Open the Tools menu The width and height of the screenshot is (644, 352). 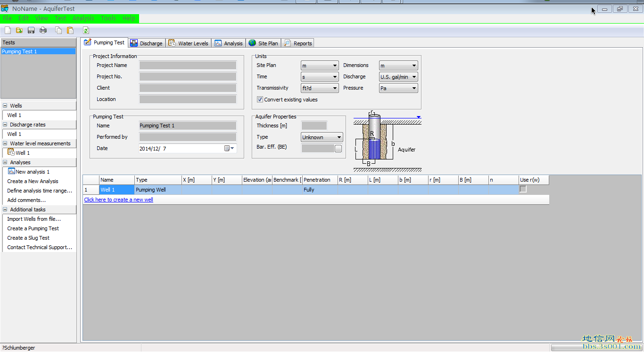(x=108, y=18)
